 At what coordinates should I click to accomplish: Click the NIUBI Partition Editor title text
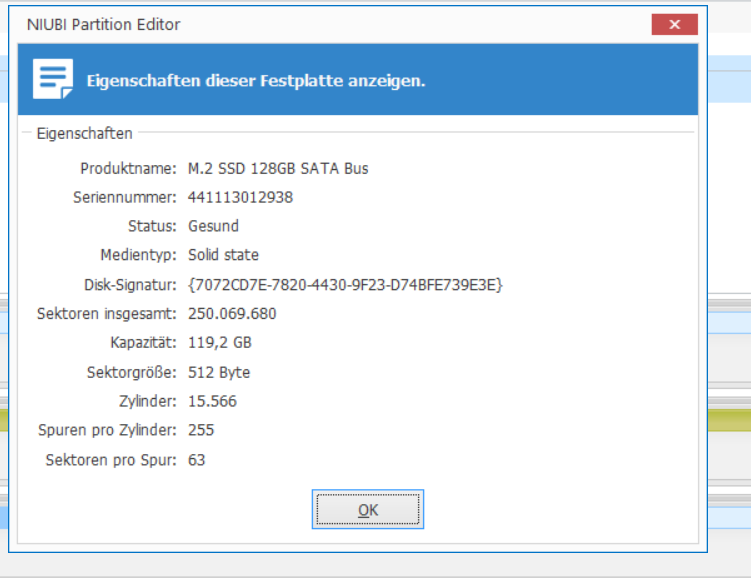point(103,24)
